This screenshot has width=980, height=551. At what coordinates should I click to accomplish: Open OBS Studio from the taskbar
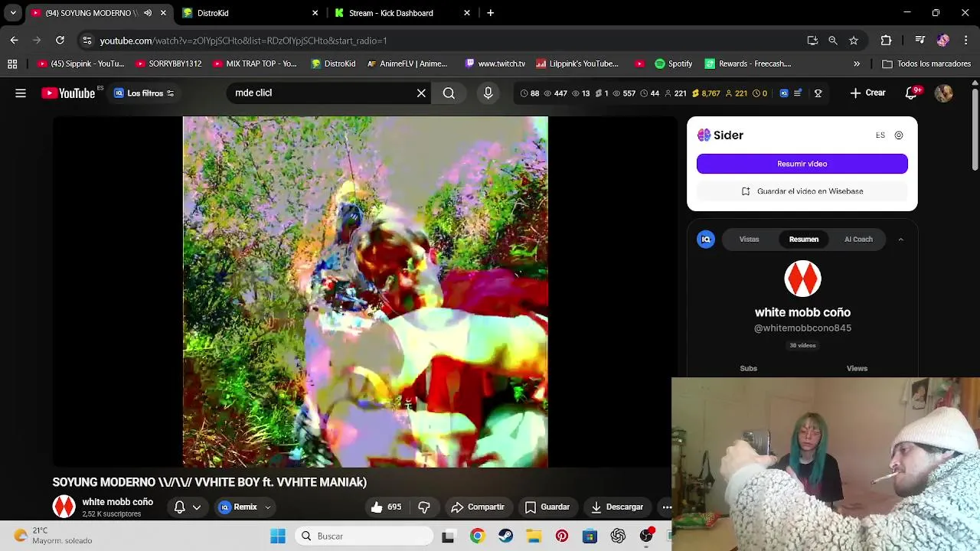click(647, 536)
